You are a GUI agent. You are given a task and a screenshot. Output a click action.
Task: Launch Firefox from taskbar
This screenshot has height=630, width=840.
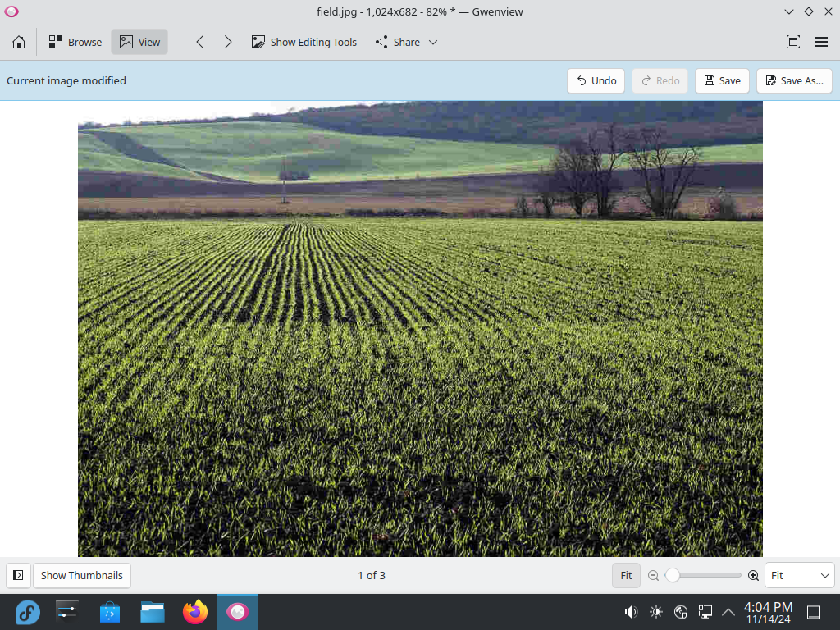[x=195, y=612]
